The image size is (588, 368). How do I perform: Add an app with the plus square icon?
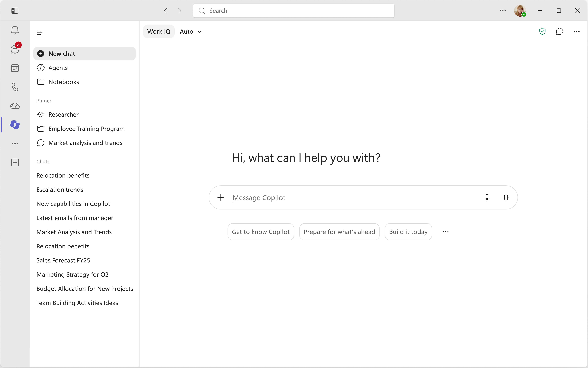15,163
